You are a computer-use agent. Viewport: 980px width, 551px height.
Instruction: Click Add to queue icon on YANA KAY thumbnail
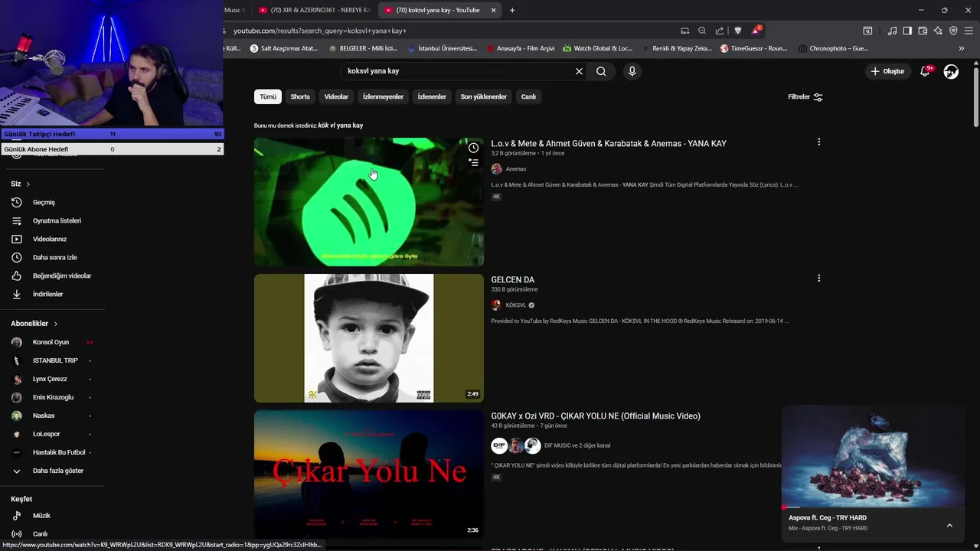(x=473, y=162)
